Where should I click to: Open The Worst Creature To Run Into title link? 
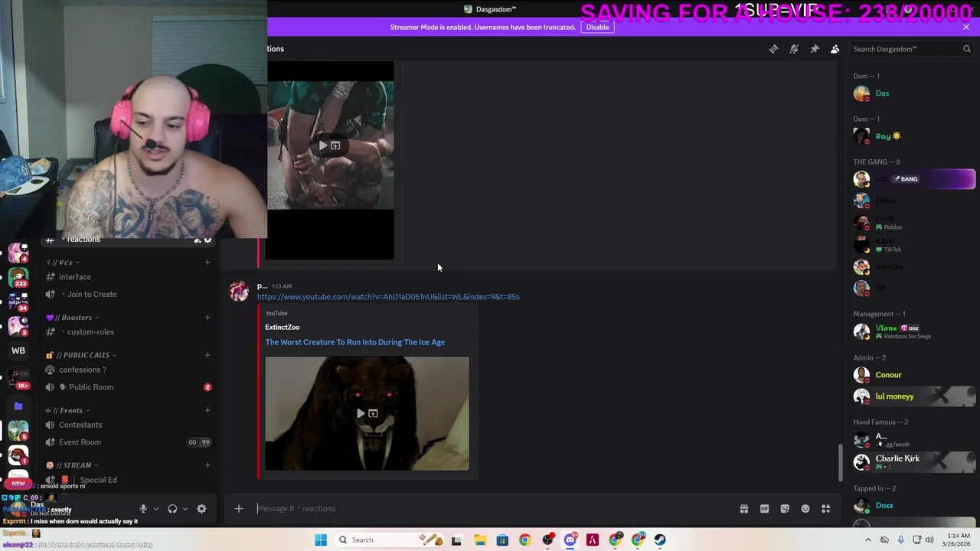(x=354, y=342)
